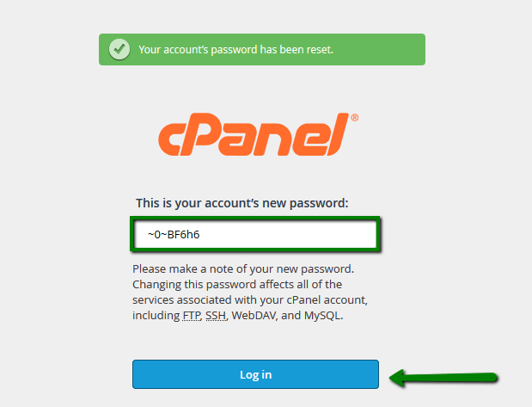Focus the new password text field
This screenshot has width=532, height=407.
click(255, 234)
